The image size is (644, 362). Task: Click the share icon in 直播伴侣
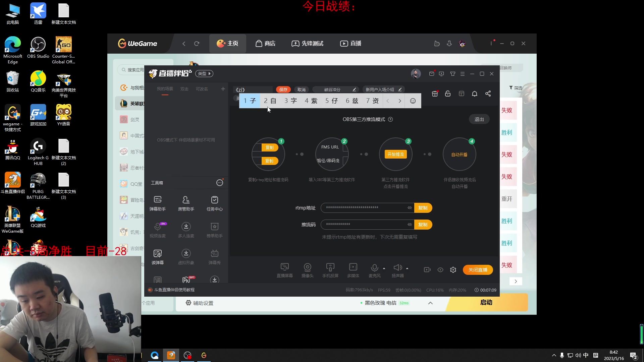pos(488,94)
